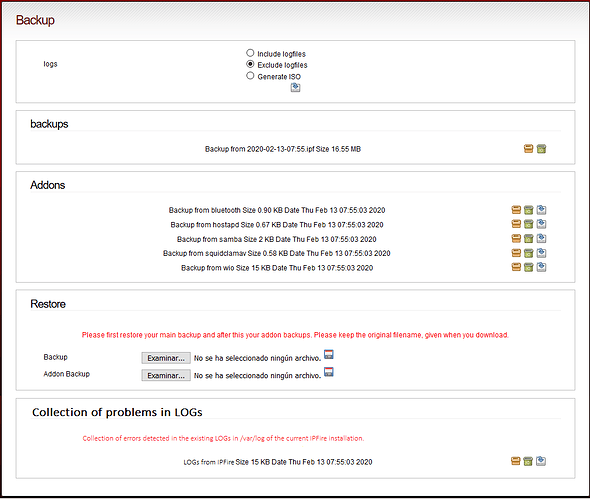
Task: Select the Include logfiles radio option
Action: pyautogui.click(x=250, y=53)
